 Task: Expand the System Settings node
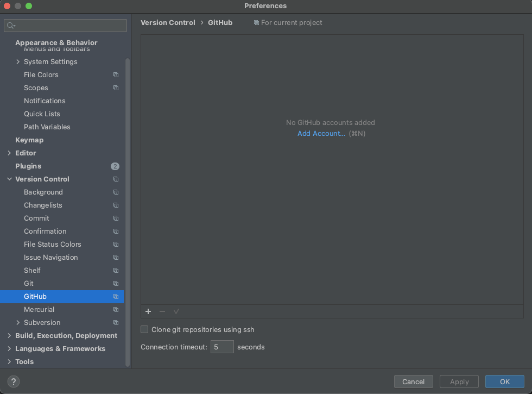(x=18, y=62)
